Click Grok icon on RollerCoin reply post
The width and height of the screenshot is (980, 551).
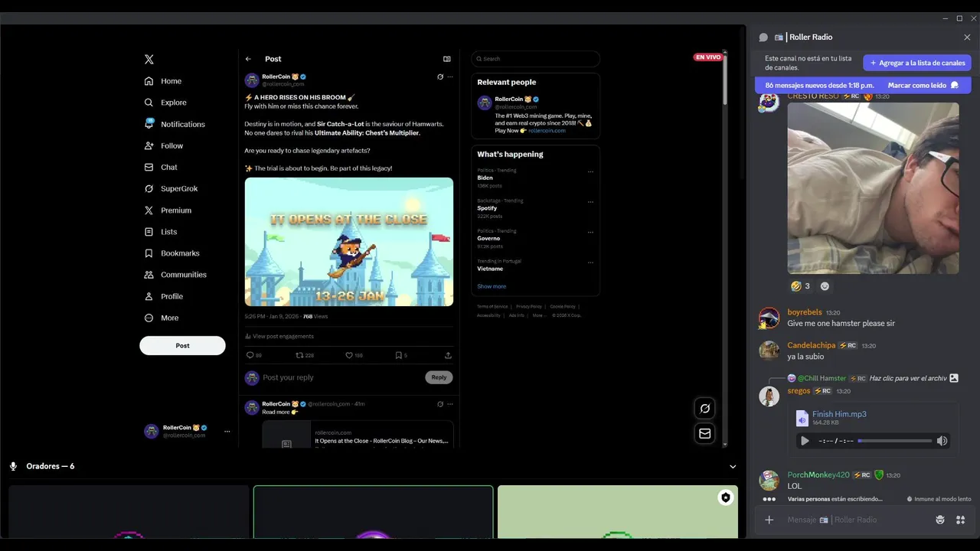pyautogui.click(x=440, y=404)
